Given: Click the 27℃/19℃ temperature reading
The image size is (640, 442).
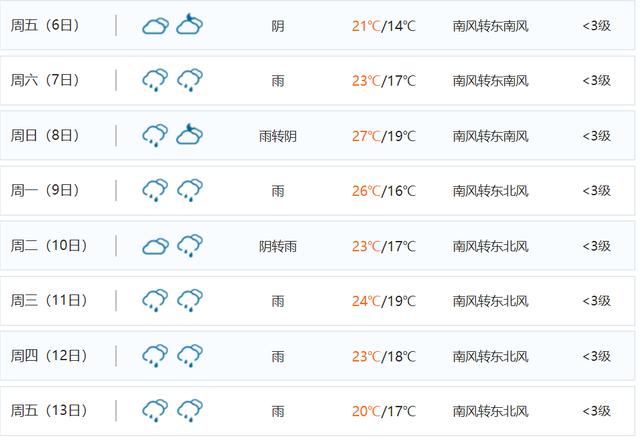Looking at the screenshot, I should [x=384, y=136].
